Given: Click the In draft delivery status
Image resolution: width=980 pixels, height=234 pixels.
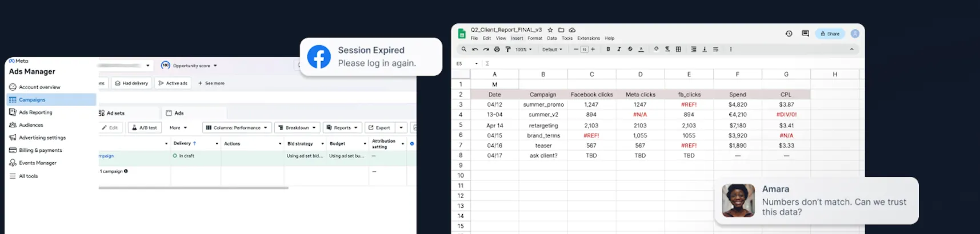Looking at the screenshot, I should point(183,156).
